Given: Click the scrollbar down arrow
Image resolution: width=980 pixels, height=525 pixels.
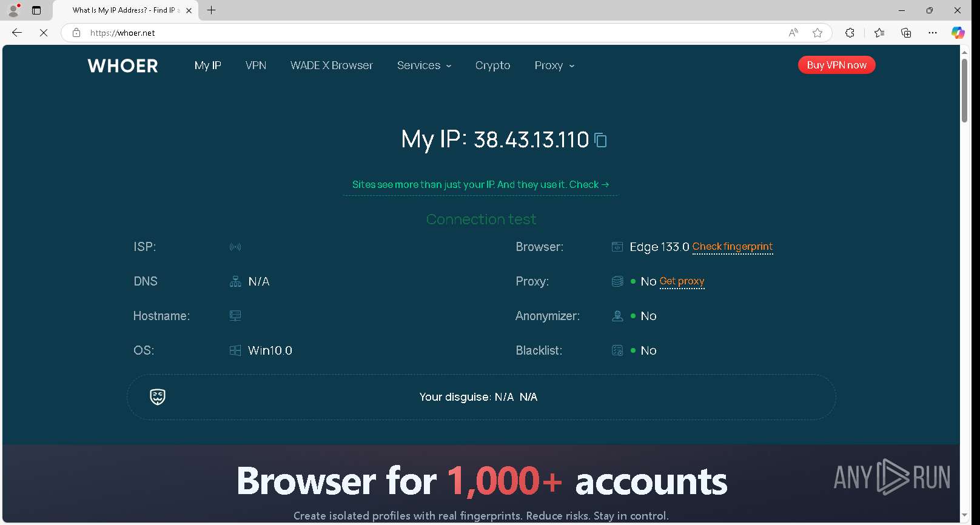Looking at the screenshot, I should (964, 516).
